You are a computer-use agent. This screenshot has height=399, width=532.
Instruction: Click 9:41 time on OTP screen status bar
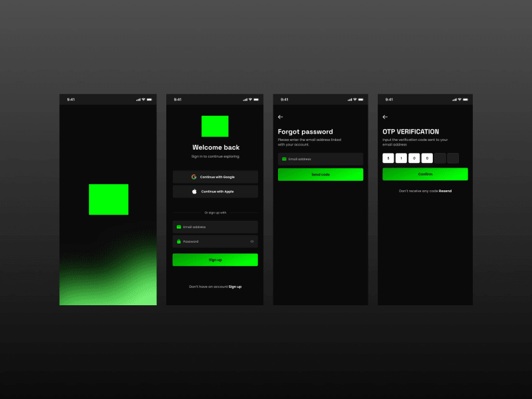[389, 100]
